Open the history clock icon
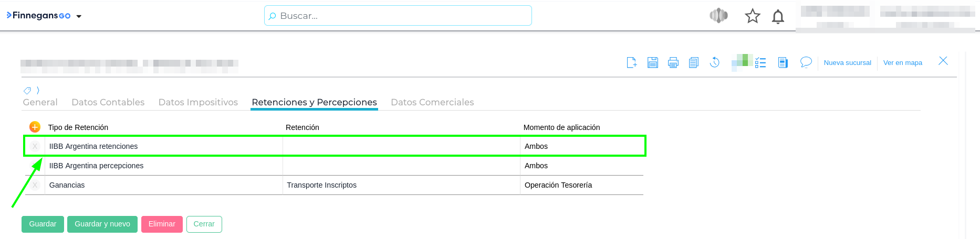The image size is (980, 239). (715, 63)
